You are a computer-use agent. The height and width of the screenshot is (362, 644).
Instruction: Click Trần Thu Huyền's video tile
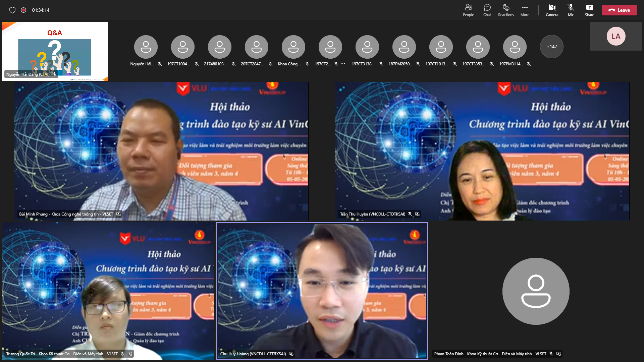click(482, 151)
